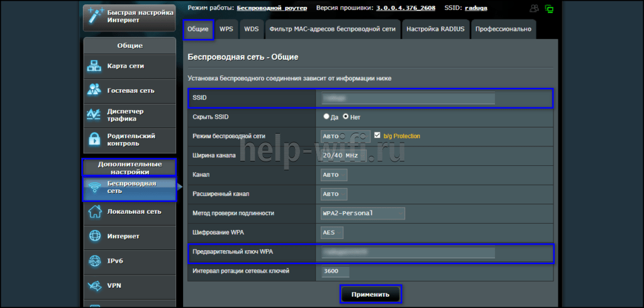
Task: Open the Network Map (Карта сети) icon
Action: [94, 66]
